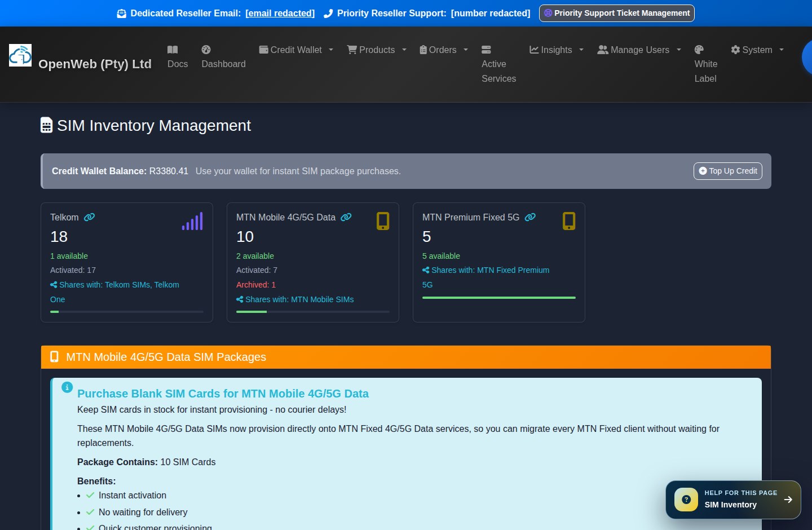Click MTN Mobile 4G/5G Data progress bar
Viewport: 812px width, 530px height.
(x=313, y=311)
